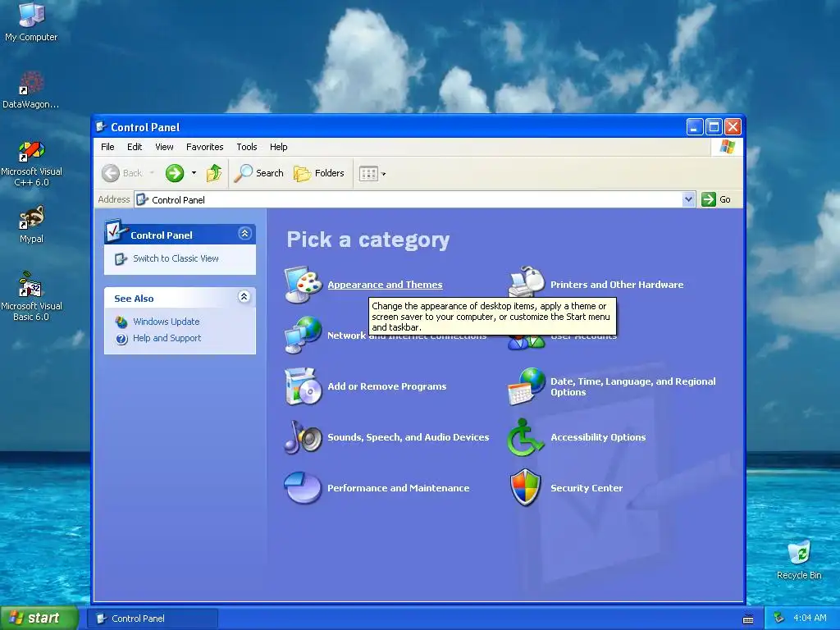
Task: Open the Security Center shield icon
Action: pyautogui.click(x=526, y=488)
